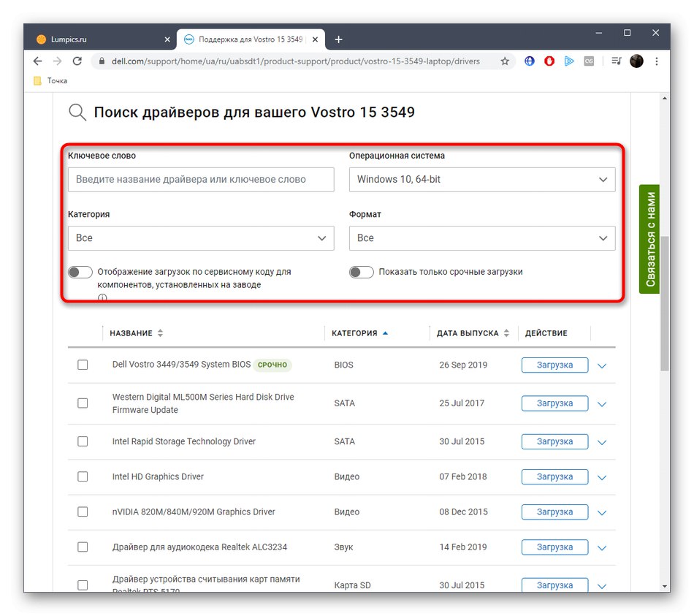This screenshot has width=694, height=616.
Task: Go back to the previous page
Action: [x=37, y=61]
